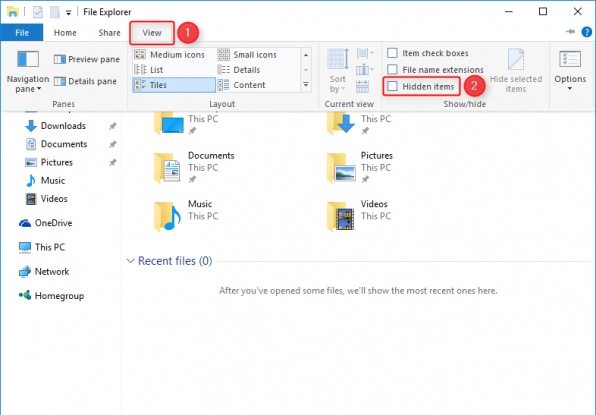Select the Videos folder tile

(x=360, y=215)
